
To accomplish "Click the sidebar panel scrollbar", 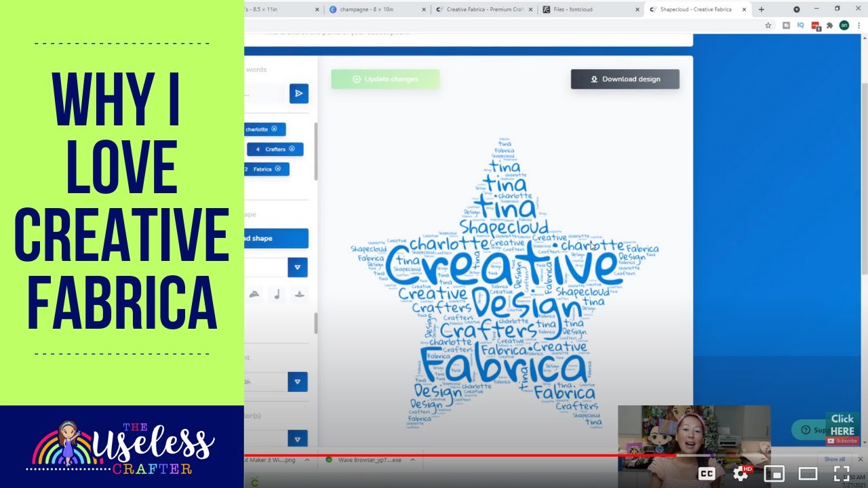I will (x=315, y=323).
